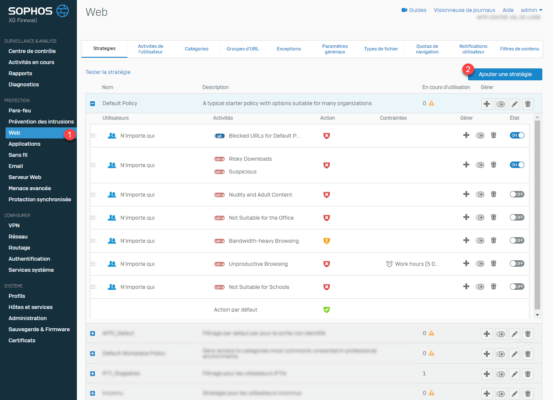Turn off the Risky Downloads rule toggle
Image resolution: width=553 pixels, height=400 pixels.
[517, 165]
